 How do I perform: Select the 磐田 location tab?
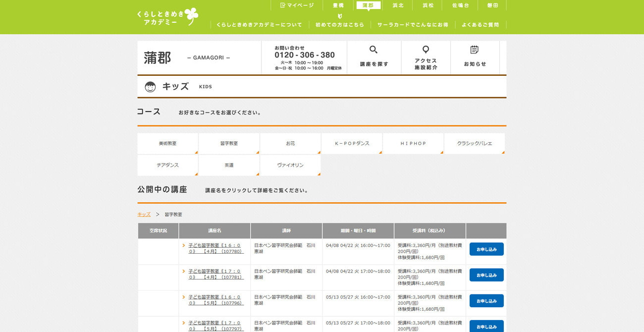click(x=492, y=5)
